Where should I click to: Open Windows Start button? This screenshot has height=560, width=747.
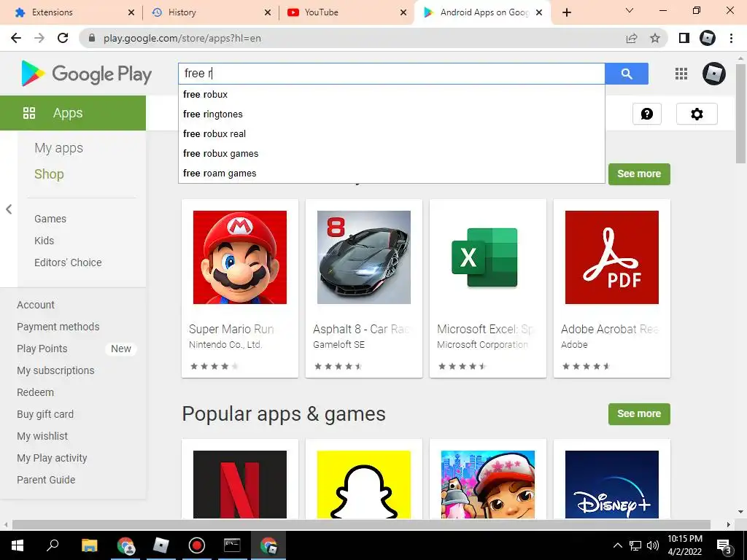coord(18,545)
